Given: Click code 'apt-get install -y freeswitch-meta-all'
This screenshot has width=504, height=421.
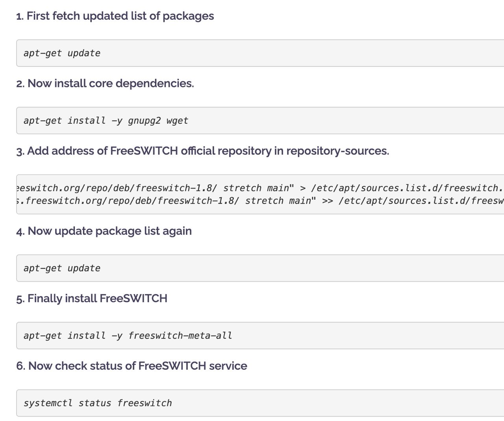Looking at the screenshot, I should pyautogui.click(x=128, y=336).
